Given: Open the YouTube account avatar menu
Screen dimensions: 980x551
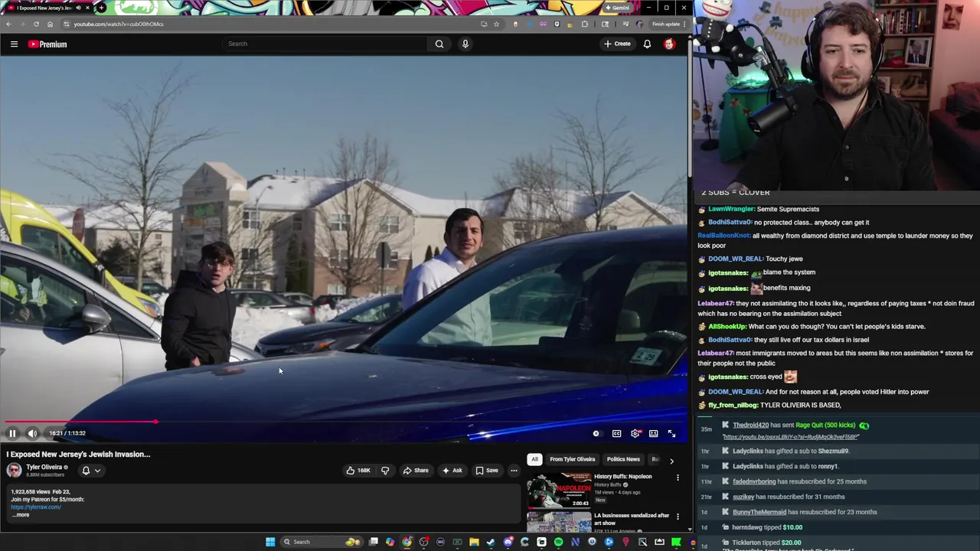Looking at the screenshot, I should (669, 44).
